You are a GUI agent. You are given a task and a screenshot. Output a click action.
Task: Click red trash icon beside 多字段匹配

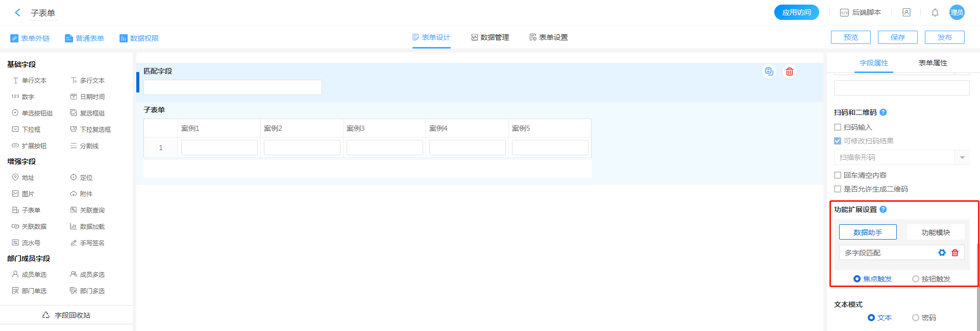[x=955, y=253]
